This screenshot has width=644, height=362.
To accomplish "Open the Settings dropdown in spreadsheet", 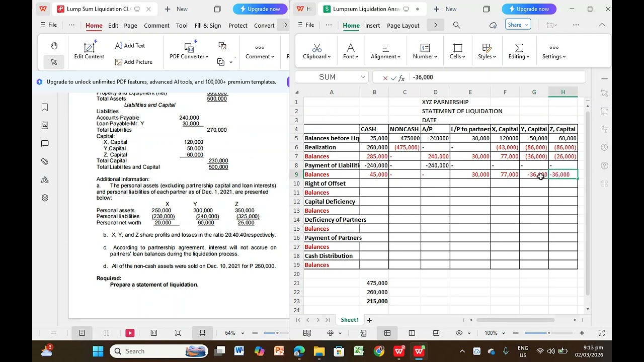I will pyautogui.click(x=554, y=51).
